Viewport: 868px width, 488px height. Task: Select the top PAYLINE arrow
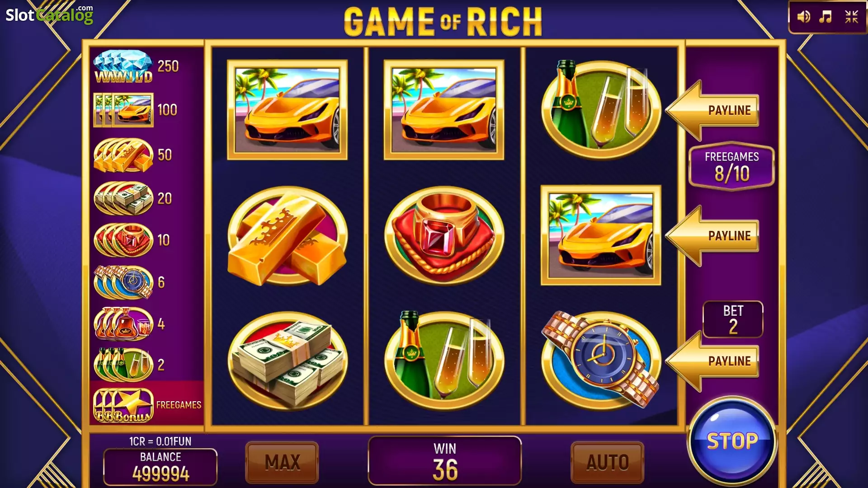click(712, 110)
